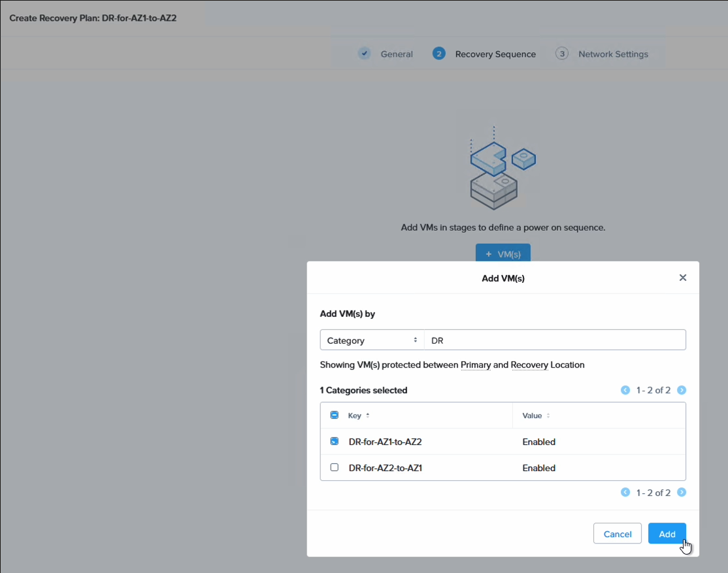Click Enabled value for DR-for-AZ1-to-AZ2

pos(538,442)
